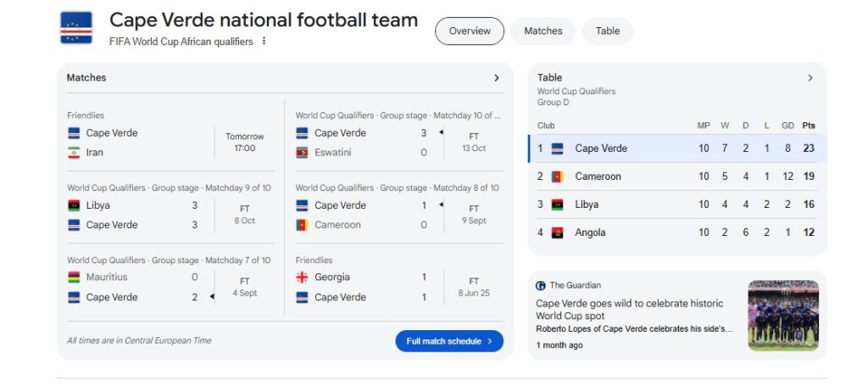Expand the Matches section arrow
868x387 pixels.
(x=497, y=78)
